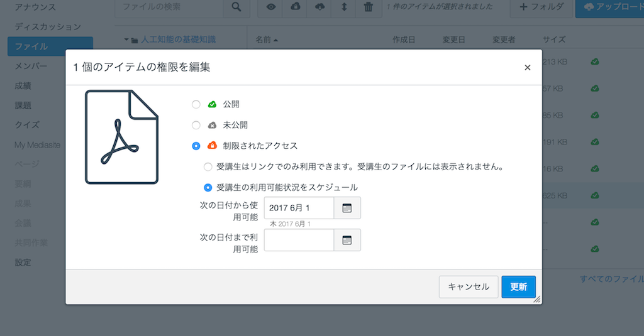This screenshot has height=336, width=644.
Task: Select the 未公開 (unpublished) radio option
Action: (196, 125)
